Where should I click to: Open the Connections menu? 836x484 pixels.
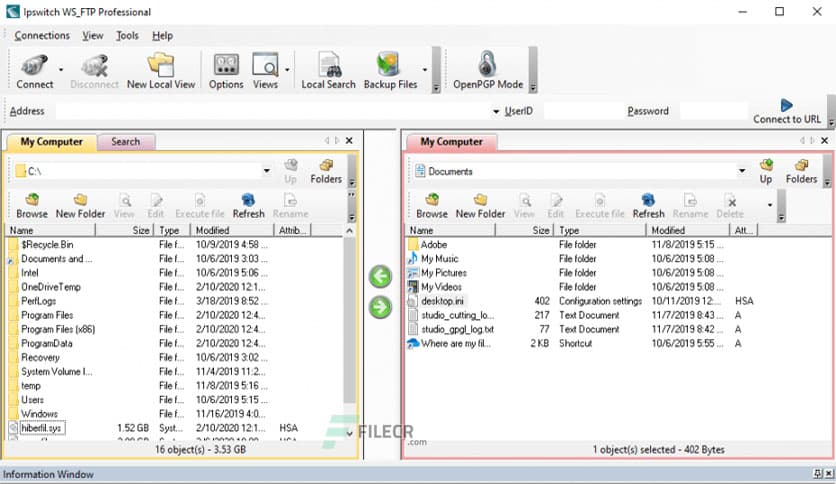pyautogui.click(x=42, y=36)
